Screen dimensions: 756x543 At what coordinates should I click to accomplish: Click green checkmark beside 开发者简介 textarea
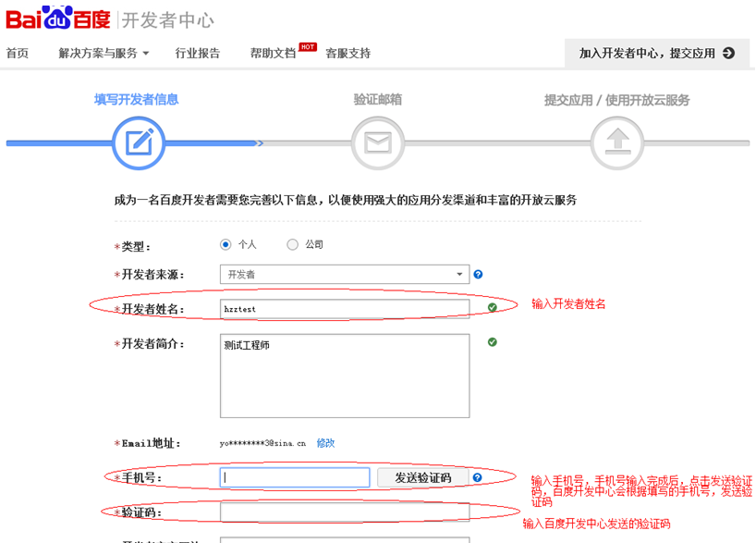click(x=493, y=342)
